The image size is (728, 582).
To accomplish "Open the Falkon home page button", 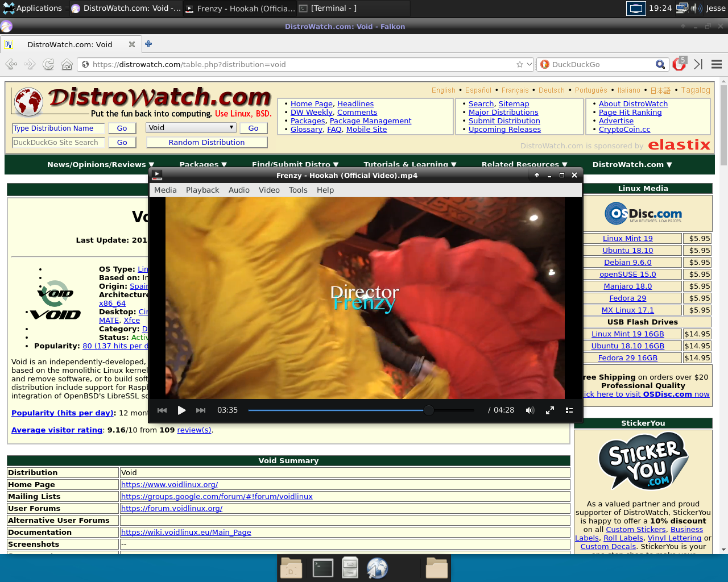I will 67,64.
